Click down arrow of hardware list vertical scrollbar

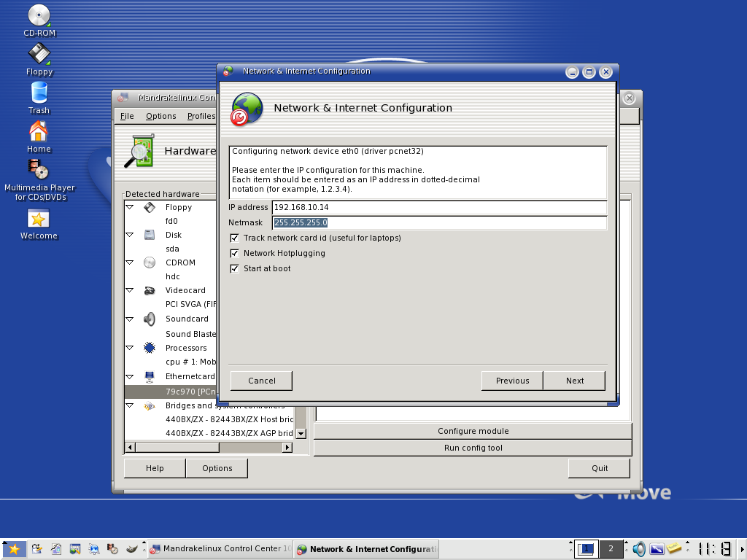pyautogui.click(x=301, y=433)
